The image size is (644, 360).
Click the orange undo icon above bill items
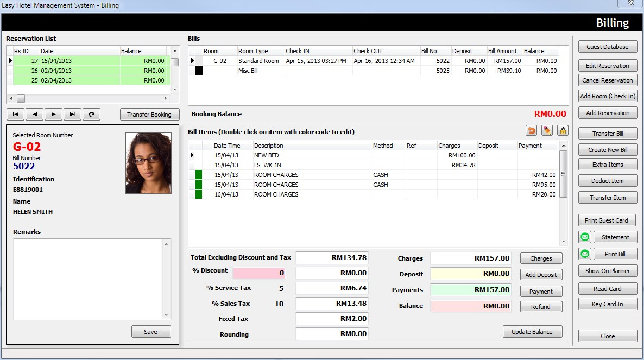click(x=531, y=130)
